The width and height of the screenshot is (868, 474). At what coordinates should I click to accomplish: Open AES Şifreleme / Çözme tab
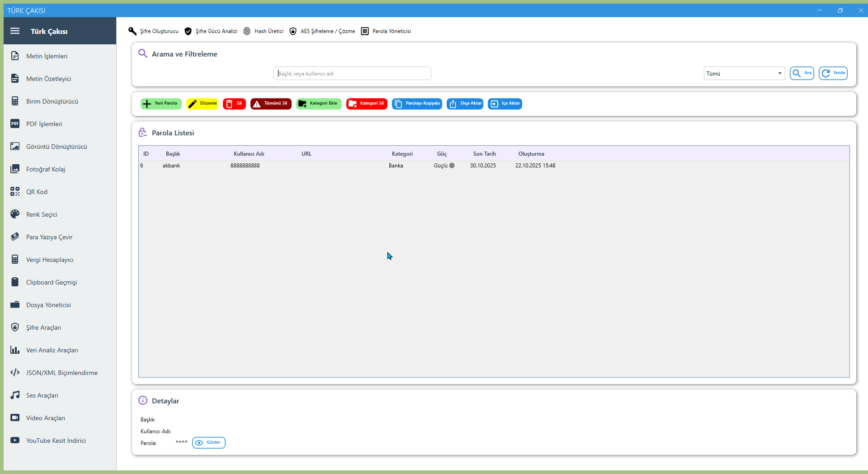click(x=322, y=31)
